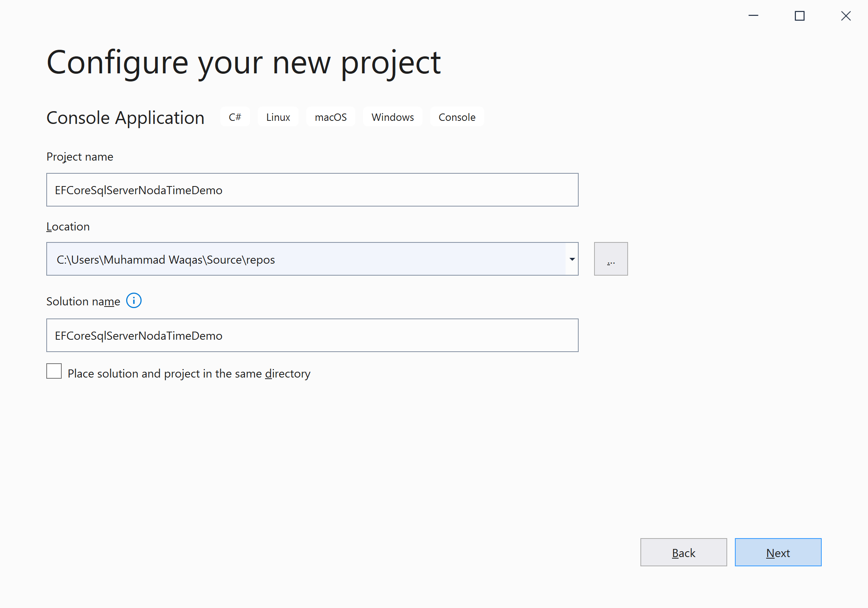Viewport: 868px width, 608px height.
Task: Focus the Project name text field
Action: (312, 190)
